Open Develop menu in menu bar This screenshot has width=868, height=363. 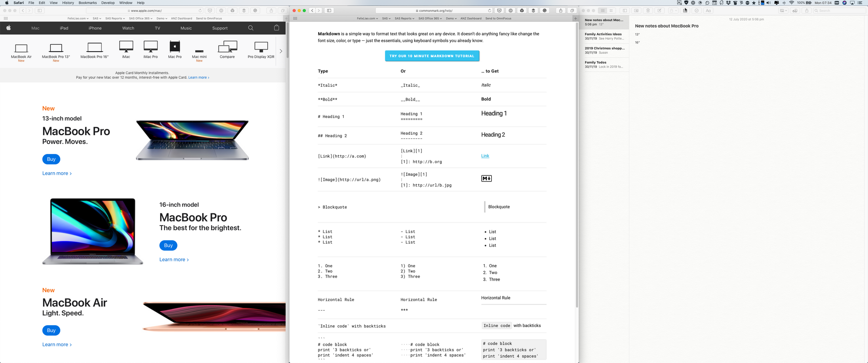pos(108,3)
